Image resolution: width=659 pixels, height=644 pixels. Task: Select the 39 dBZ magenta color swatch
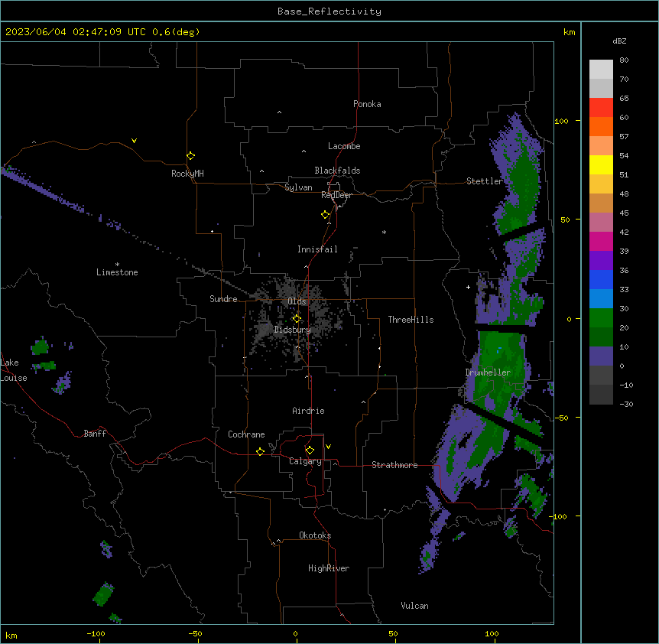tap(601, 241)
